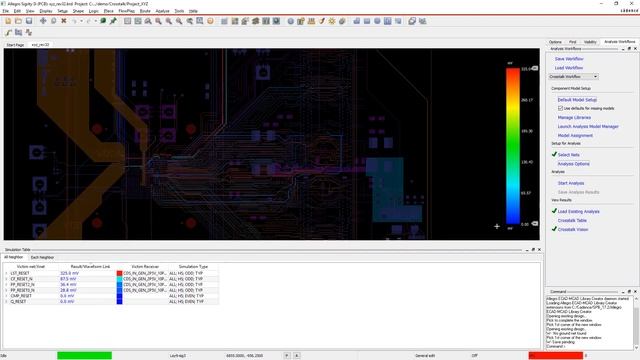
Task: Click the New file toolbar icon
Action: [x=8, y=21]
